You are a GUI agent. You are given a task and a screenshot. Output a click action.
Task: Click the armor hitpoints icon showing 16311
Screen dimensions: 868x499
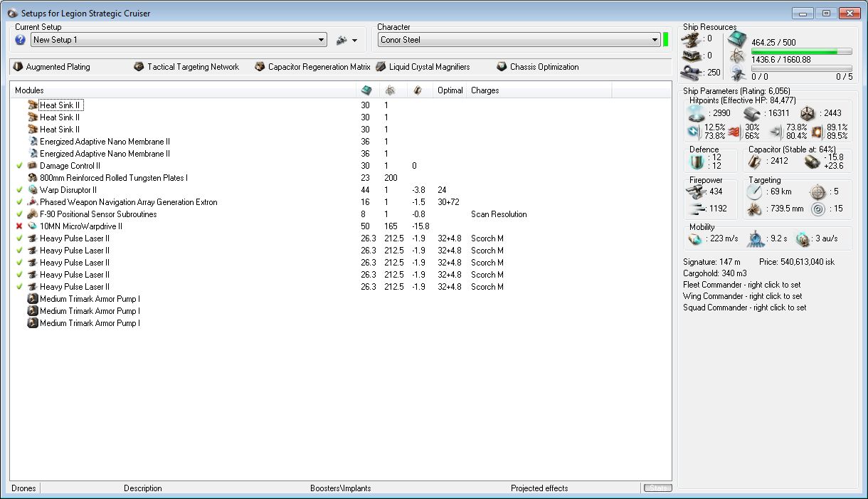(752, 113)
